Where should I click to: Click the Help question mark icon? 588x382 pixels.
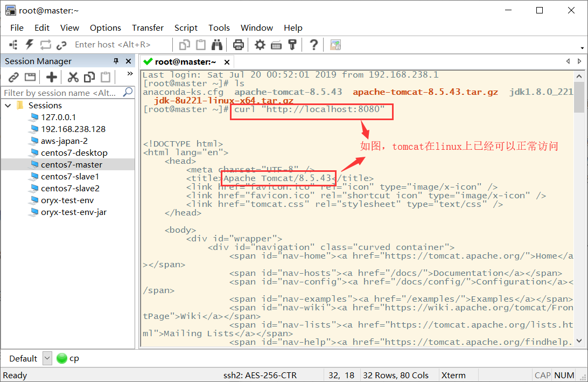pyautogui.click(x=313, y=45)
